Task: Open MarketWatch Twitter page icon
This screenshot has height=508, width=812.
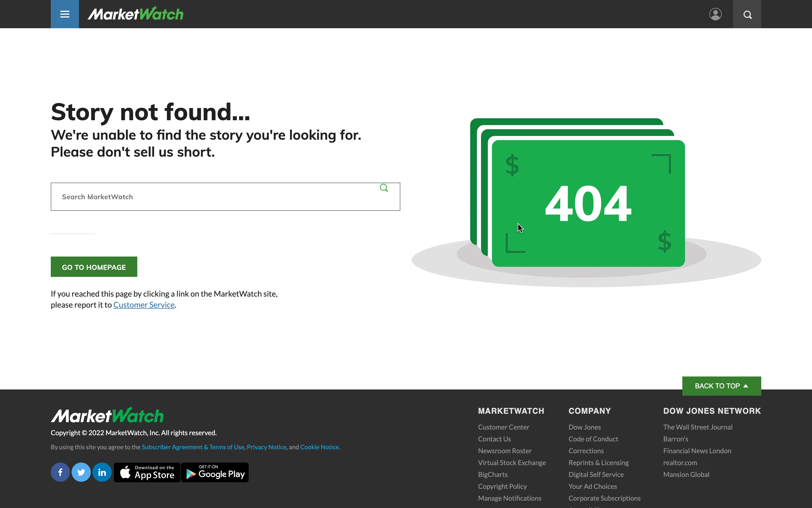Action: pos(81,472)
